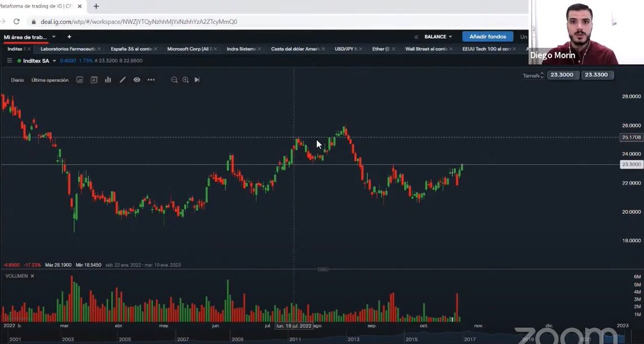
Task: Click the 23.3000 sell price button
Action: pyautogui.click(x=563, y=74)
